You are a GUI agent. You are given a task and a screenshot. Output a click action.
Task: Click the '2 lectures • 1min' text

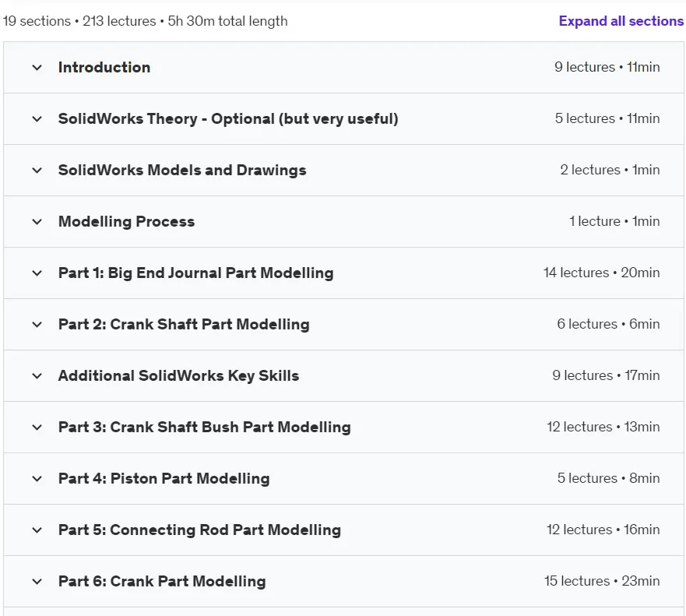click(610, 171)
